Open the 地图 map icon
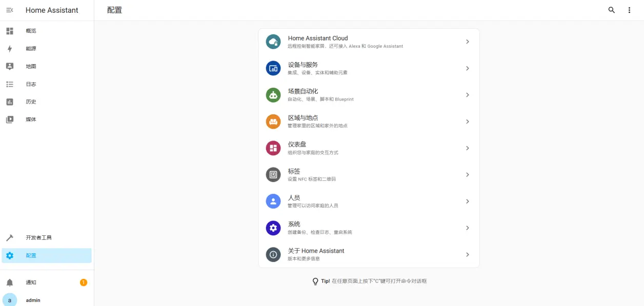This screenshot has width=644, height=306. pos(10,66)
